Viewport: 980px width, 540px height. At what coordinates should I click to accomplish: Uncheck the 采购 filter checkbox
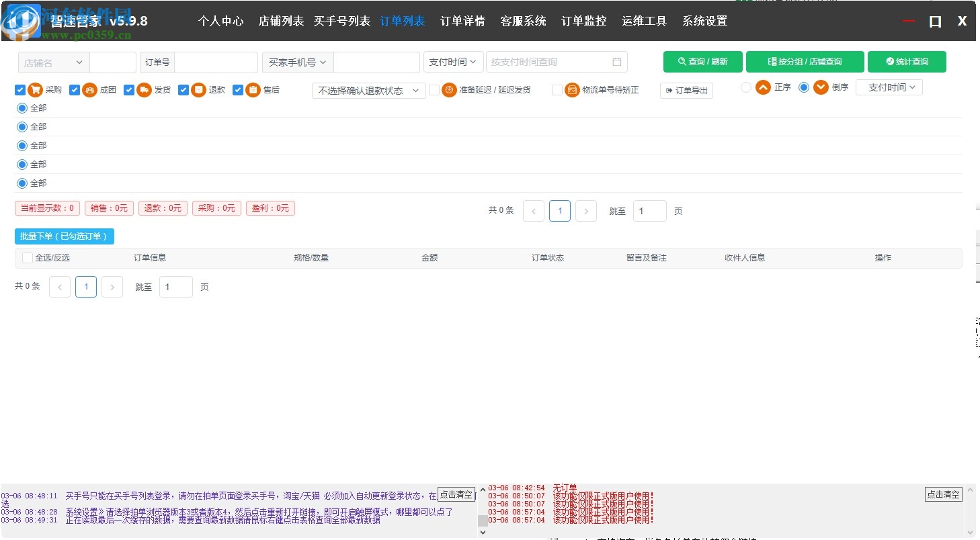coord(20,89)
